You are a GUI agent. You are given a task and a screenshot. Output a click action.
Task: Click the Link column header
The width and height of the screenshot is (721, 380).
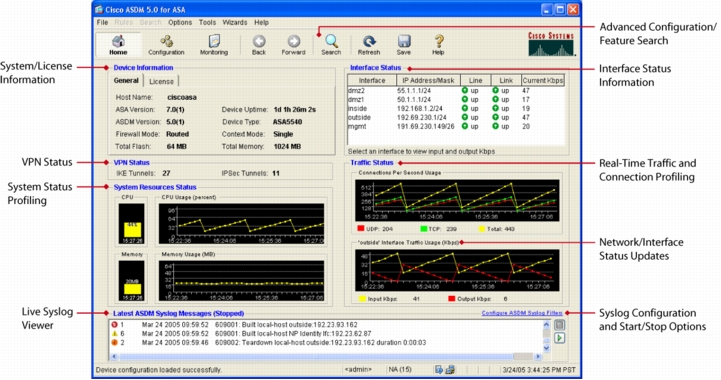tap(506, 81)
